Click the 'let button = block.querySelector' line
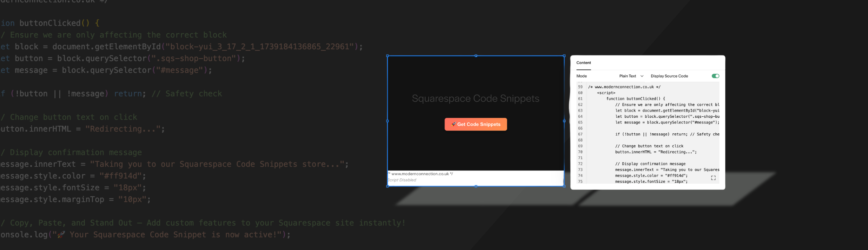The width and height of the screenshot is (868, 250). (667, 116)
